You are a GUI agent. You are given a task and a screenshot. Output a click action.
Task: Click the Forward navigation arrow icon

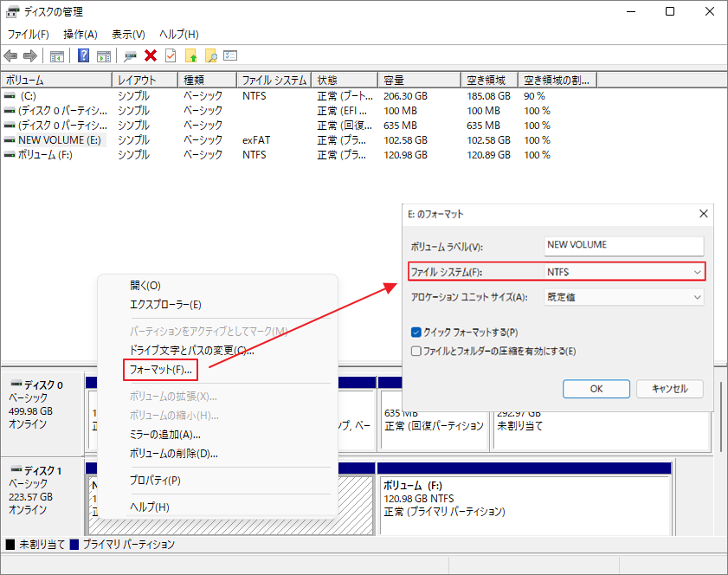coord(31,55)
